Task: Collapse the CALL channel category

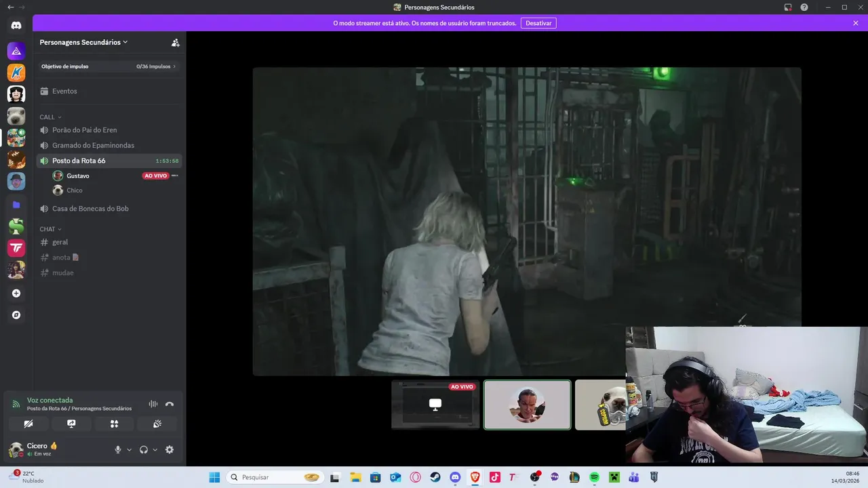Action: (50, 117)
